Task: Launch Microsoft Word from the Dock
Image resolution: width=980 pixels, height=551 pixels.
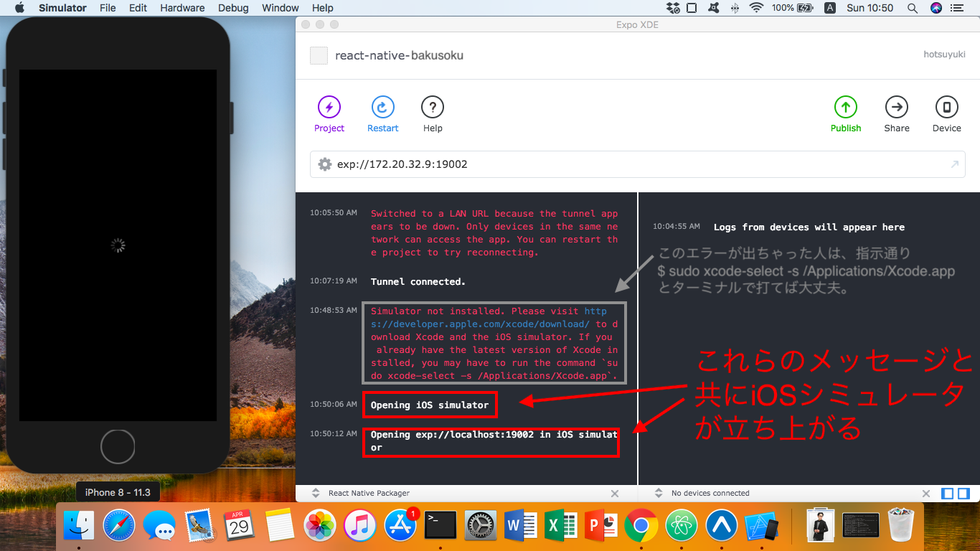Action: click(x=521, y=527)
